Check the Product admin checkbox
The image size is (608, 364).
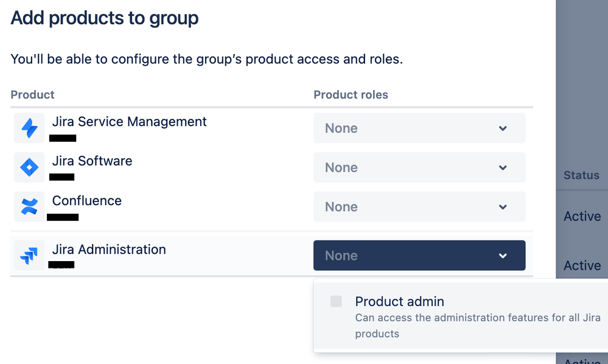(x=336, y=301)
